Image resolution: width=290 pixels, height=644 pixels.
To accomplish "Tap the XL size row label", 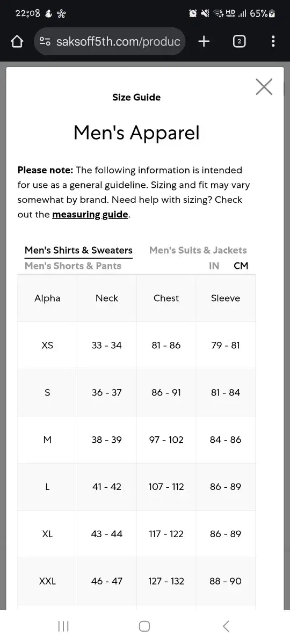I will [47, 534].
